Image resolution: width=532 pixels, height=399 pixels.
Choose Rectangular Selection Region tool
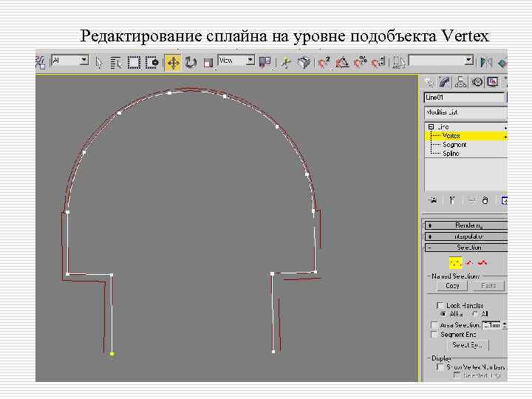tap(134, 63)
